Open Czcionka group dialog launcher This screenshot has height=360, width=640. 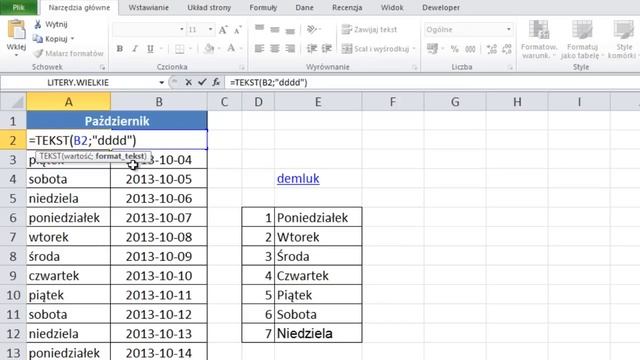tap(242, 67)
